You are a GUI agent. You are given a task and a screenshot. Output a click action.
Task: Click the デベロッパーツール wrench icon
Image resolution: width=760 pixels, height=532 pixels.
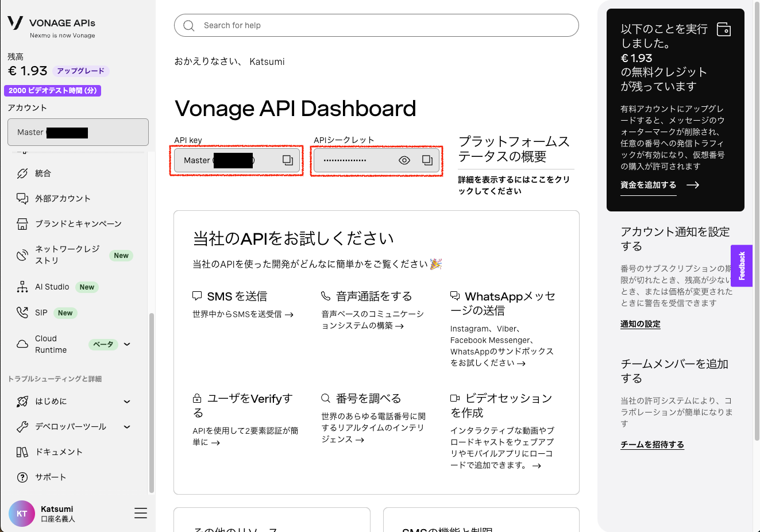[x=22, y=427]
